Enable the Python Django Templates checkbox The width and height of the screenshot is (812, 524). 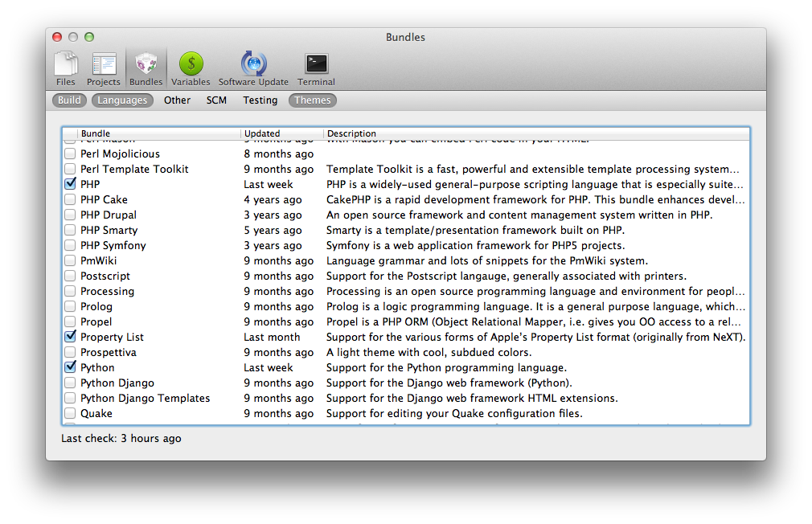pyautogui.click(x=70, y=398)
